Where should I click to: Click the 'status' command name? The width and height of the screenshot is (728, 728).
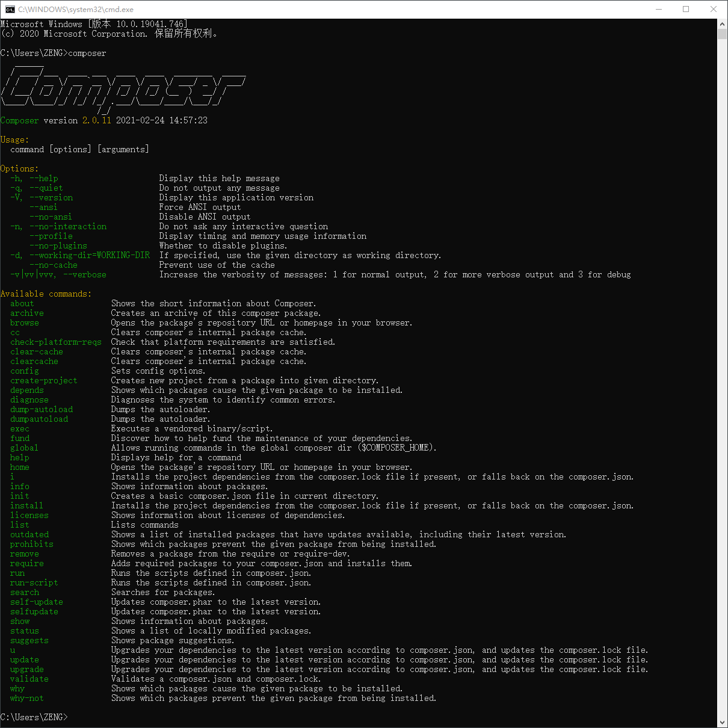click(x=25, y=631)
